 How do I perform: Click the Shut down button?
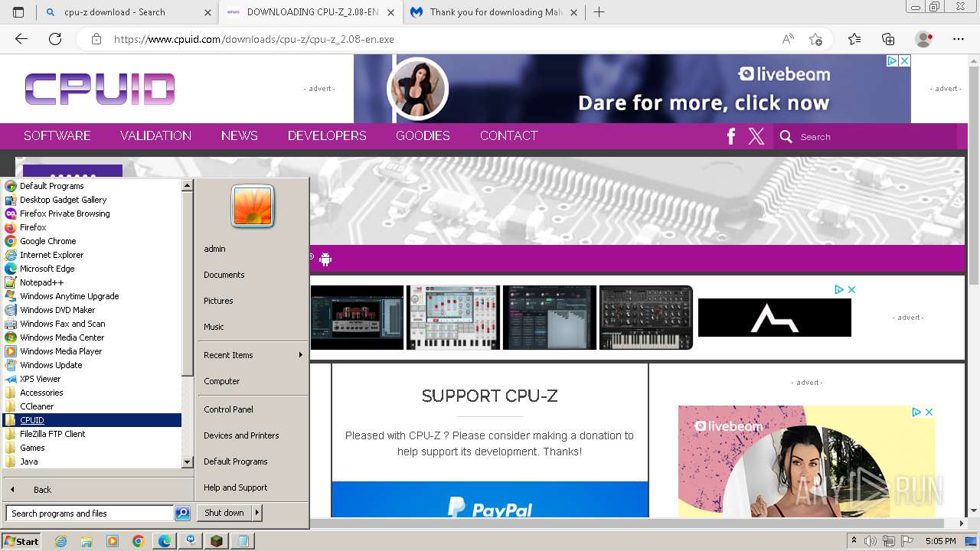224,513
